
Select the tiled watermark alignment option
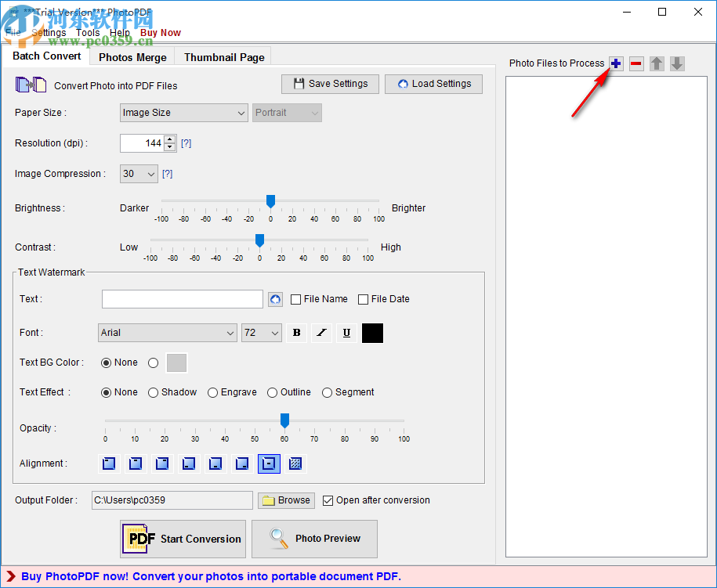pos(295,464)
